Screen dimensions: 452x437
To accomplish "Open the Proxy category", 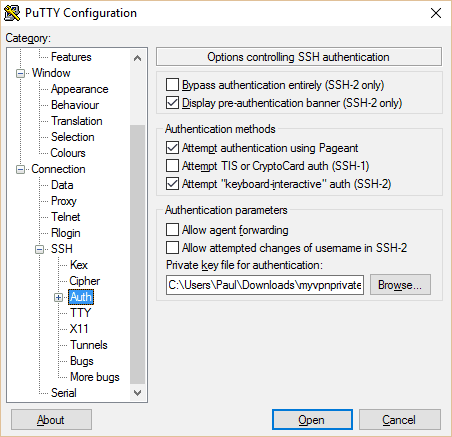I will [64, 201].
